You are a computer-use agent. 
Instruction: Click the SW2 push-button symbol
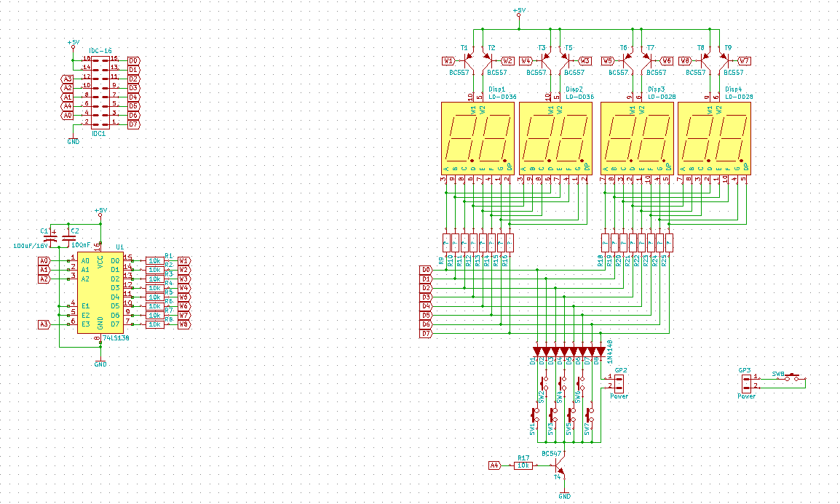[x=545, y=383]
